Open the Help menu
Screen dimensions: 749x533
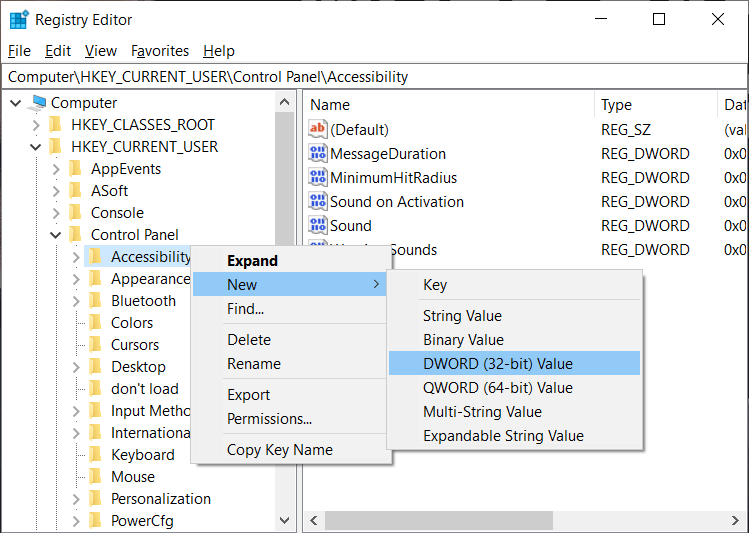(x=219, y=51)
